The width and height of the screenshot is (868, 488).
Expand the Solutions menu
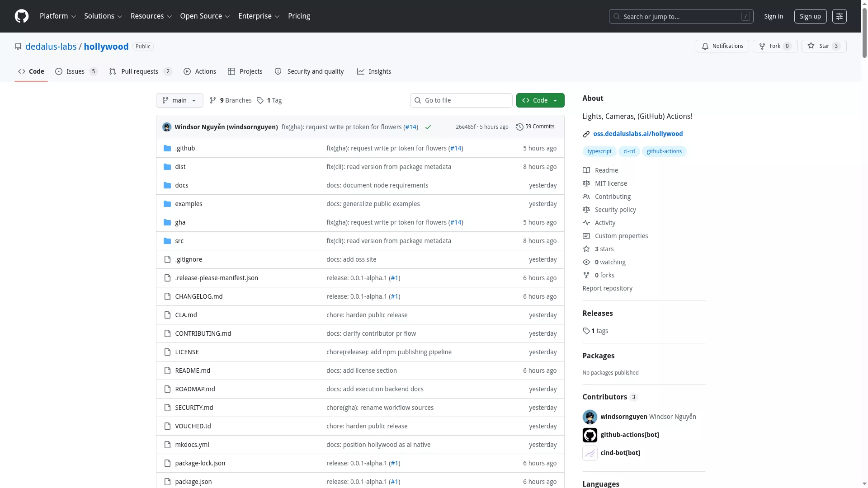(103, 16)
